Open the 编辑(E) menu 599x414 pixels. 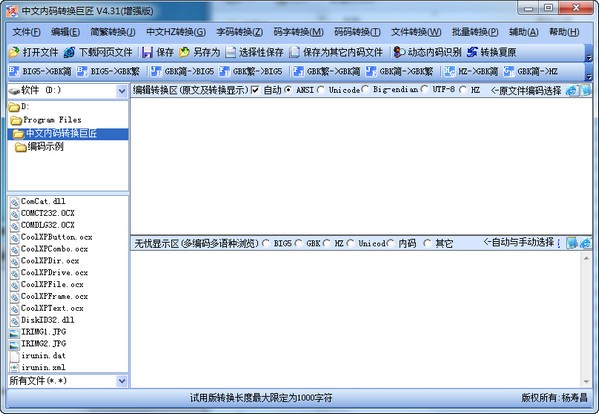[65, 32]
